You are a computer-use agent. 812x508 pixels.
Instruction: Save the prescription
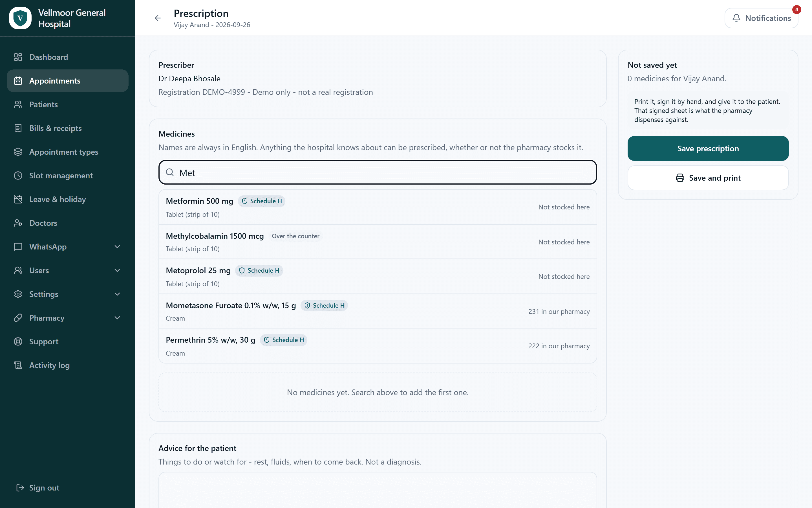pyautogui.click(x=708, y=148)
